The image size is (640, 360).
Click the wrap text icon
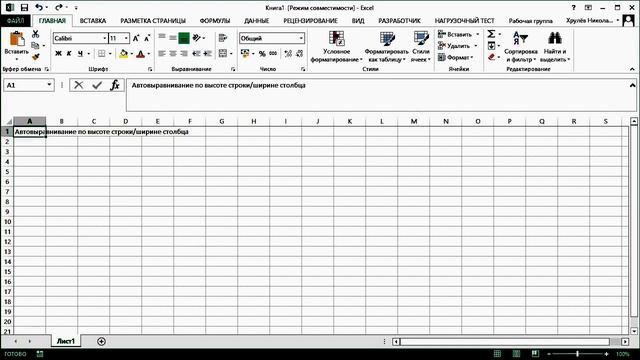(223, 38)
